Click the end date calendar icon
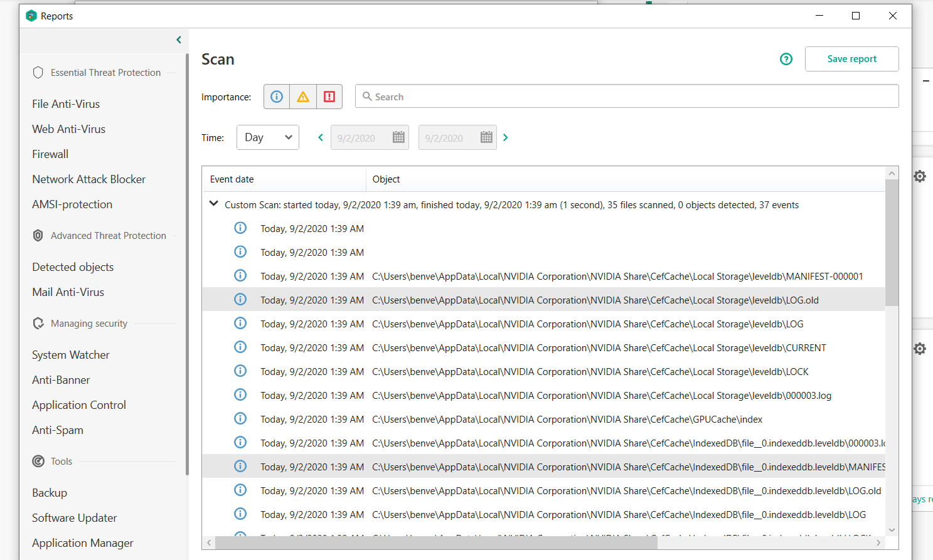Viewport: 933px width, 560px height. click(486, 137)
